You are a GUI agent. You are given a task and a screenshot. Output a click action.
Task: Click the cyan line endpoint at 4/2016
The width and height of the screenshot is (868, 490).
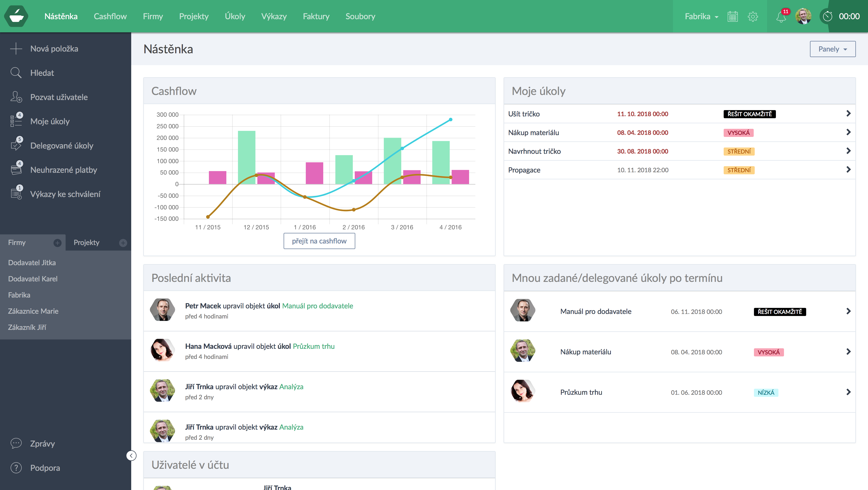(450, 120)
